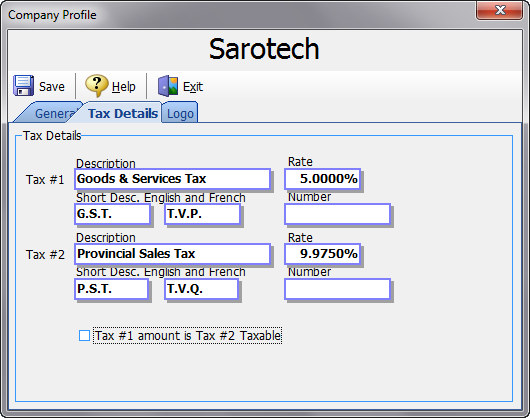The height and width of the screenshot is (418, 530).
Task: Click the Provincial Sales Tax description field
Action: [172, 254]
